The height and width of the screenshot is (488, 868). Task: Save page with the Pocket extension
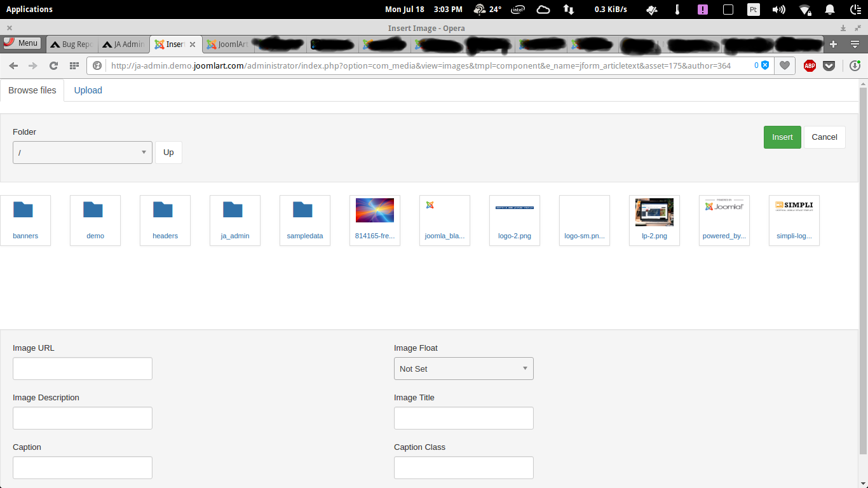pyautogui.click(x=829, y=65)
